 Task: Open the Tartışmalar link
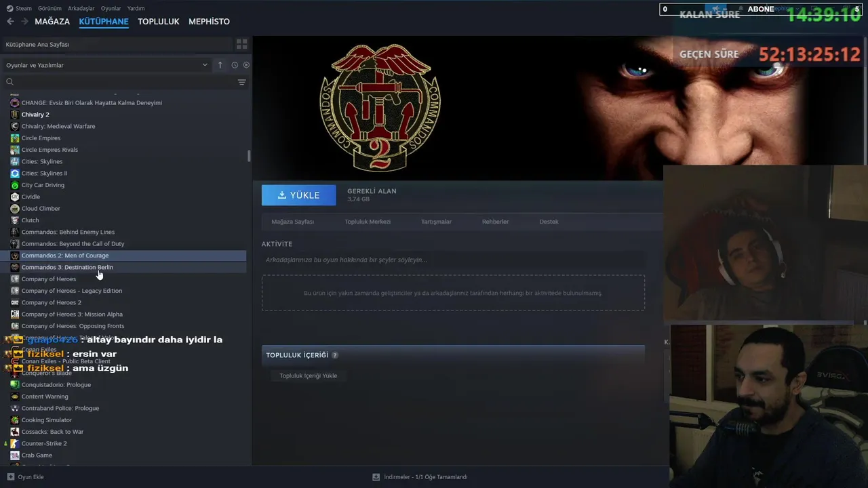[436, 222]
